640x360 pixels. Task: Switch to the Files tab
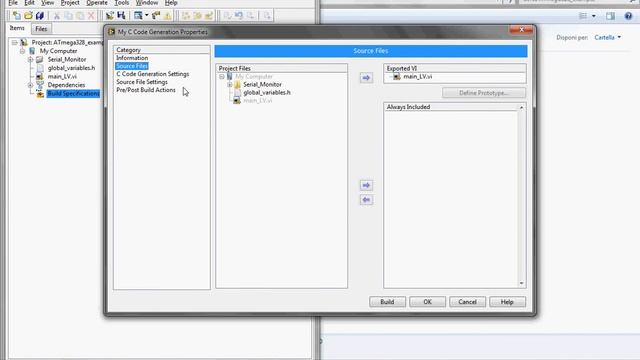point(41,29)
